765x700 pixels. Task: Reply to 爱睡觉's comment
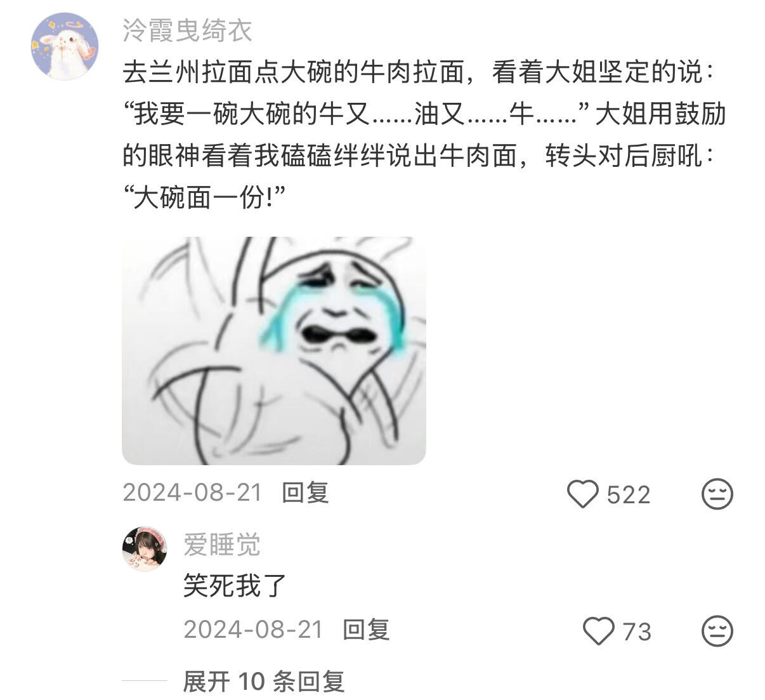pyautogui.click(x=366, y=630)
